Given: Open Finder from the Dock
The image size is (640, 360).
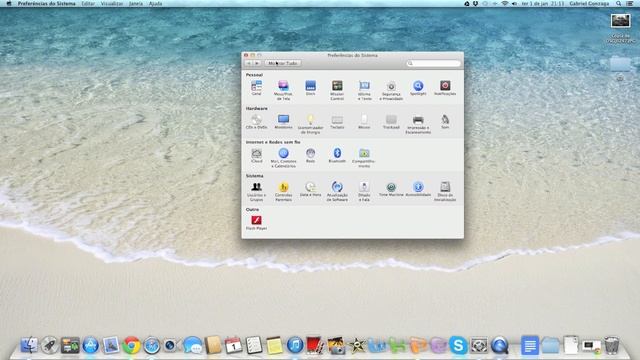Looking at the screenshot, I should click(x=29, y=345).
